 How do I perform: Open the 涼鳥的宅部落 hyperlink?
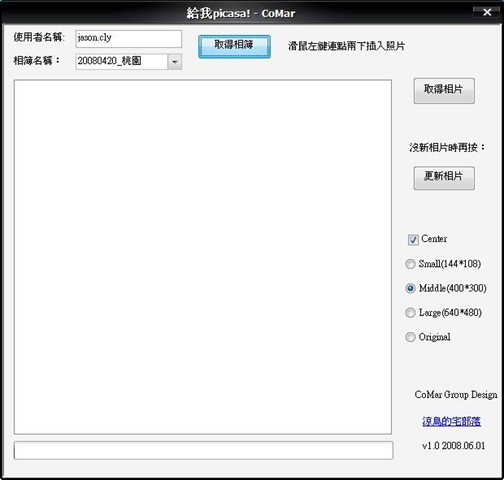point(451,421)
